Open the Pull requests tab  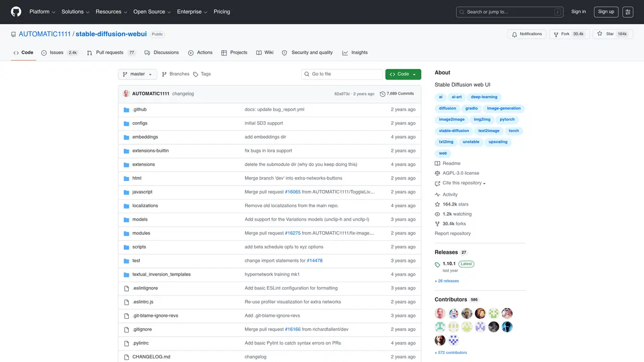pyautogui.click(x=111, y=53)
